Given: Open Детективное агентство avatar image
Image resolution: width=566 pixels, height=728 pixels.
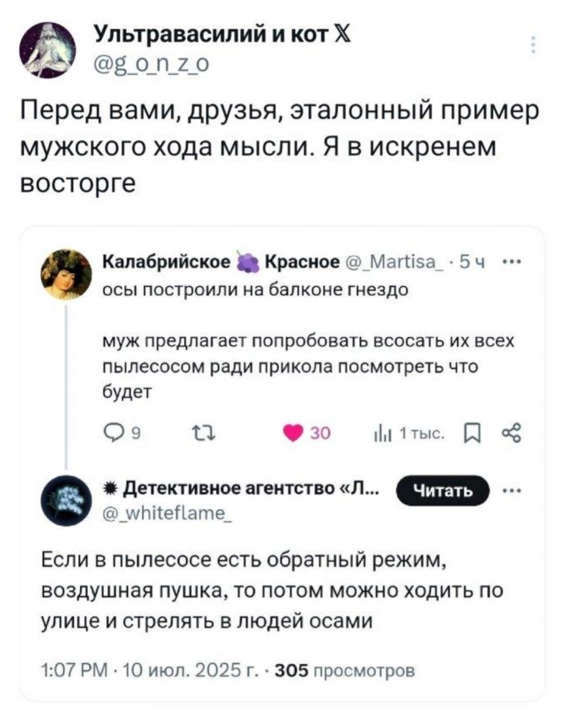Looking at the screenshot, I should tap(68, 500).
